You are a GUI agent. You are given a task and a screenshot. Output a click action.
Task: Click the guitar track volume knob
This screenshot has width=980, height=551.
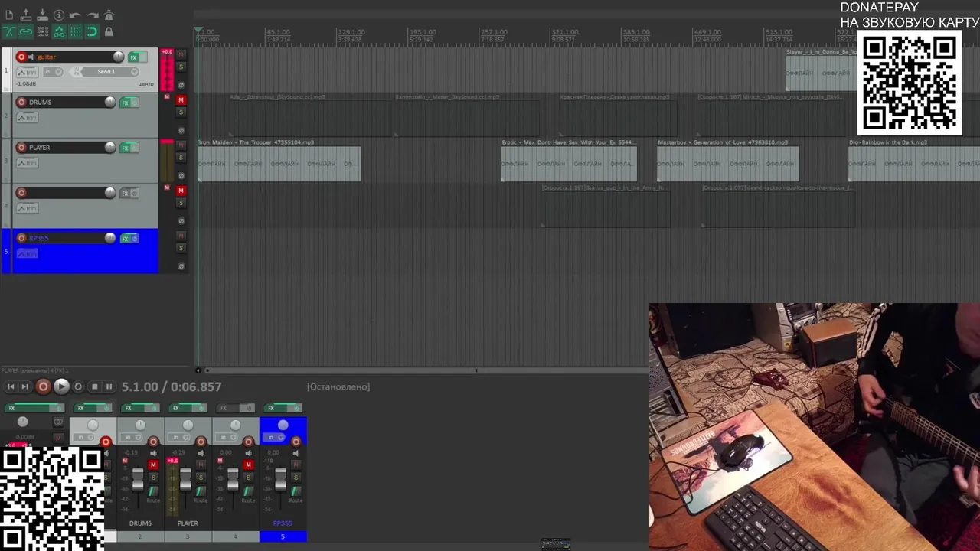coord(119,57)
